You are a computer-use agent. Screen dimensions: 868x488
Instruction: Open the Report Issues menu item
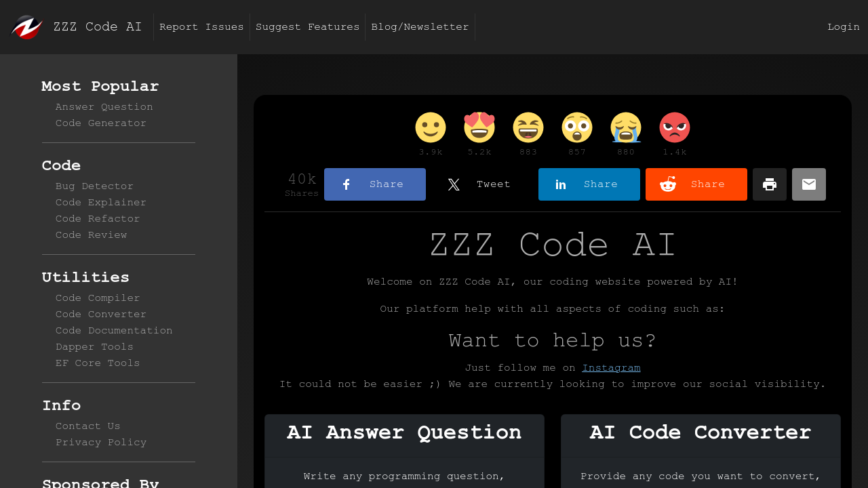point(201,26)
